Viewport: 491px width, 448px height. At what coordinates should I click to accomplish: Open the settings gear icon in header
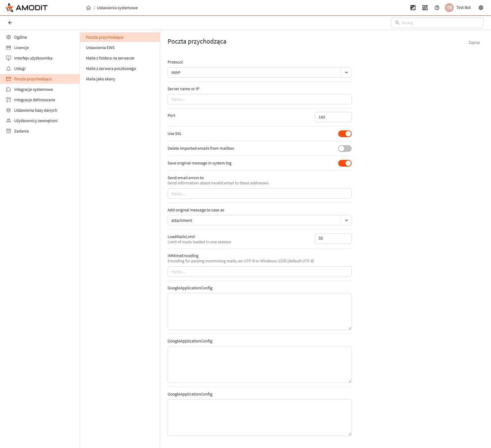coord(481,8)
